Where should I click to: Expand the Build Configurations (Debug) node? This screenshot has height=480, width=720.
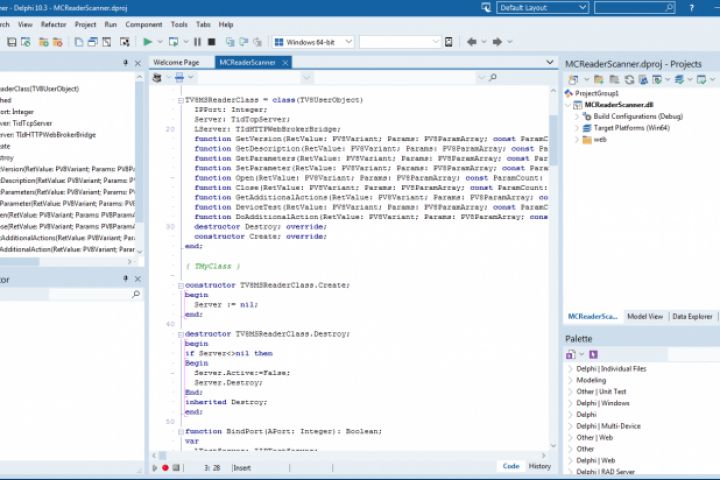(577, 116)
